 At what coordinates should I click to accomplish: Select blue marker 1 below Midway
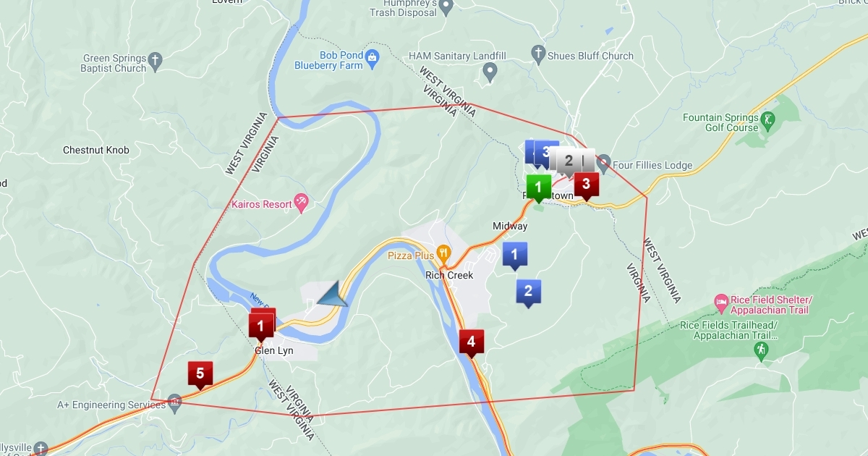pos(514,256)
